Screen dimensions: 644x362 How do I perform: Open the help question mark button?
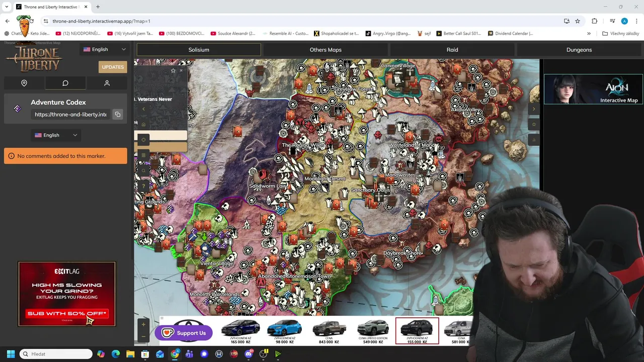pos(143,186)
